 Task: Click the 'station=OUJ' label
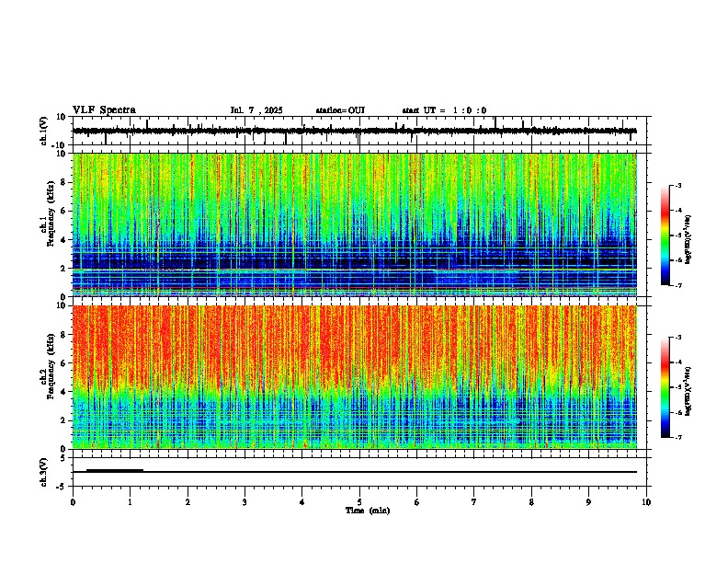340,110
